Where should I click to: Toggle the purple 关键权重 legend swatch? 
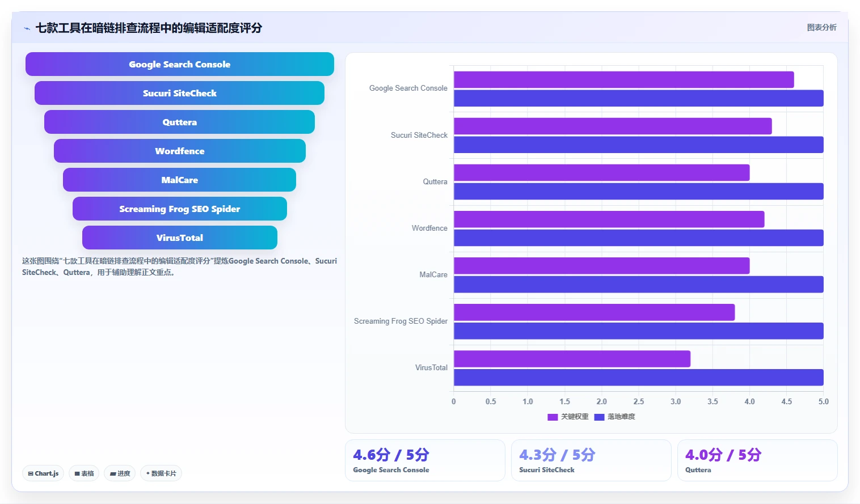tap(553, 417)
